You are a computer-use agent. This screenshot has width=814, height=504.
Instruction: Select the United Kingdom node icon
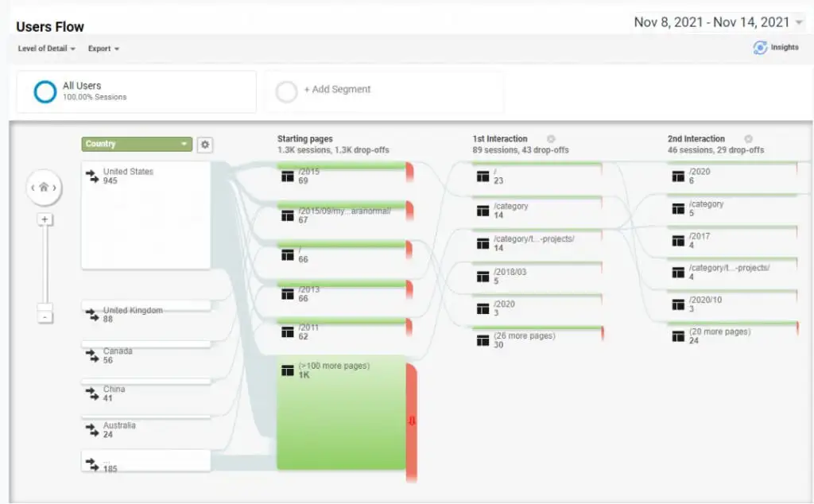(x=92, y=315)
